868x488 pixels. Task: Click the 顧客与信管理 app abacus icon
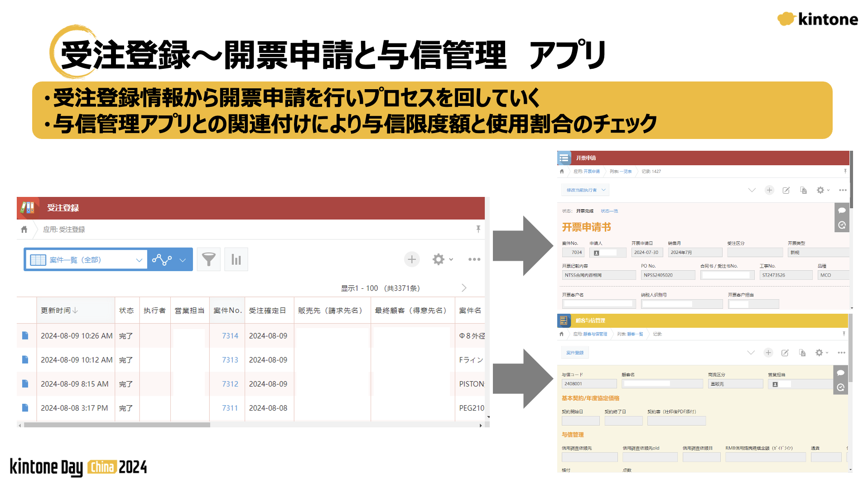564,321
